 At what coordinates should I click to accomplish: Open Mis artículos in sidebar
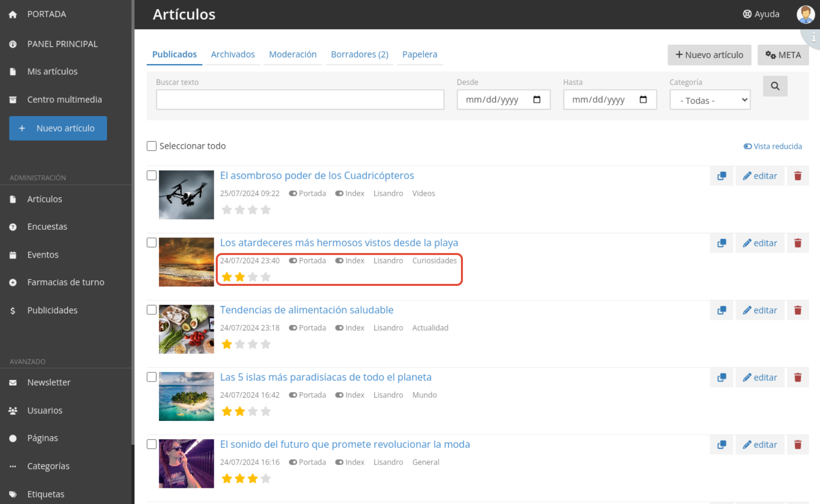click(x=52, y=71)
